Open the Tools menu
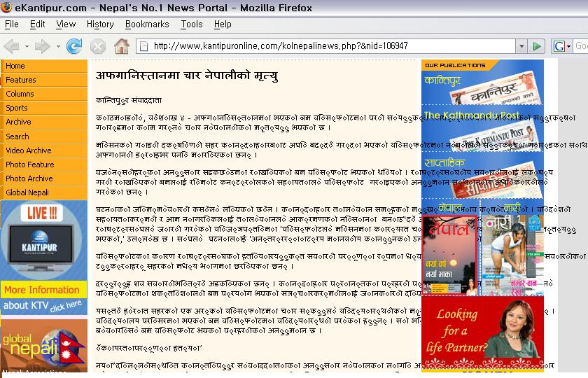The height and width of the screenshot is (378, 588). (191, 24)
